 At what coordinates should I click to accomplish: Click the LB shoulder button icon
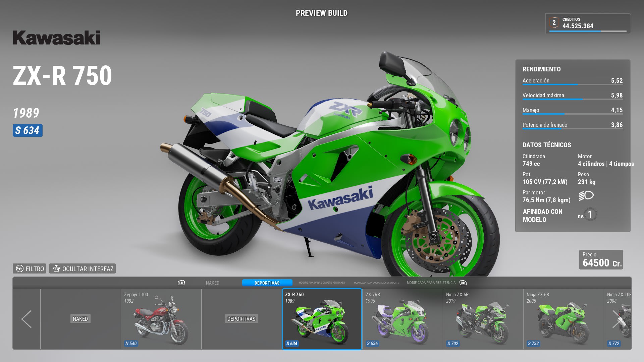click(x=181, y=283)
